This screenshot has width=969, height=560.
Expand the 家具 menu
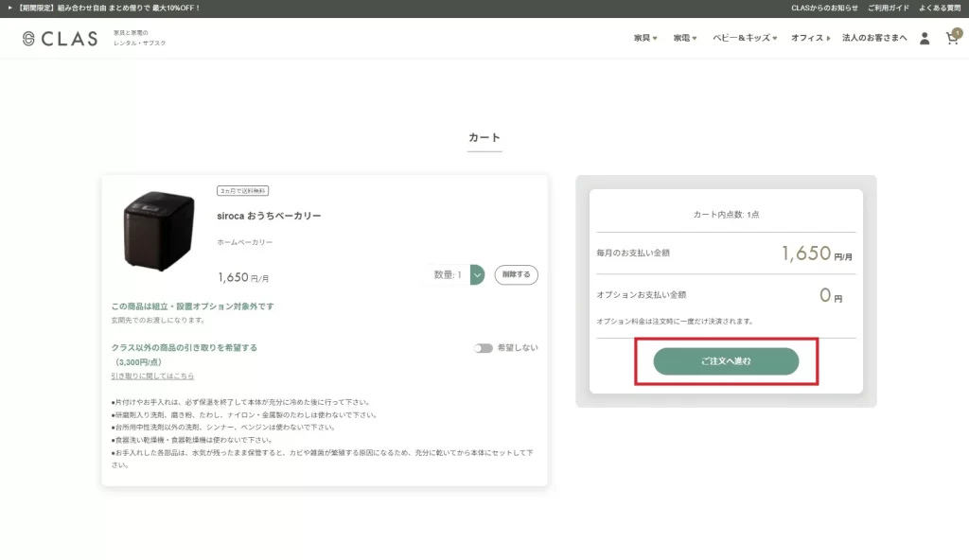point(645,39)
